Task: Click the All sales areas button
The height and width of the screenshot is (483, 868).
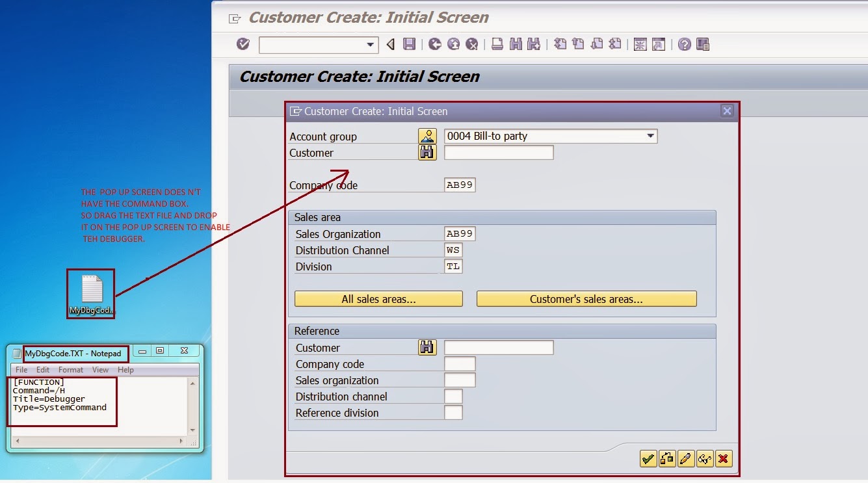Action: click(378, 298)
